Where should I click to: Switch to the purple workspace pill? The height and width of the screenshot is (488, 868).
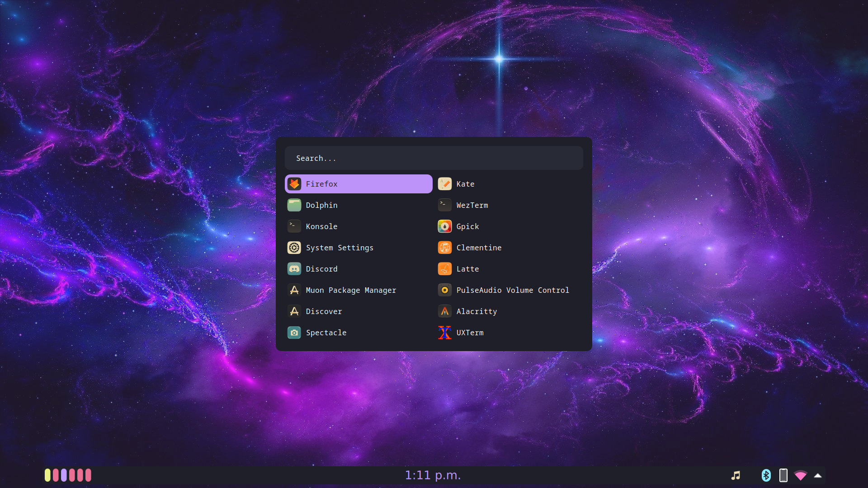[64, 475]
